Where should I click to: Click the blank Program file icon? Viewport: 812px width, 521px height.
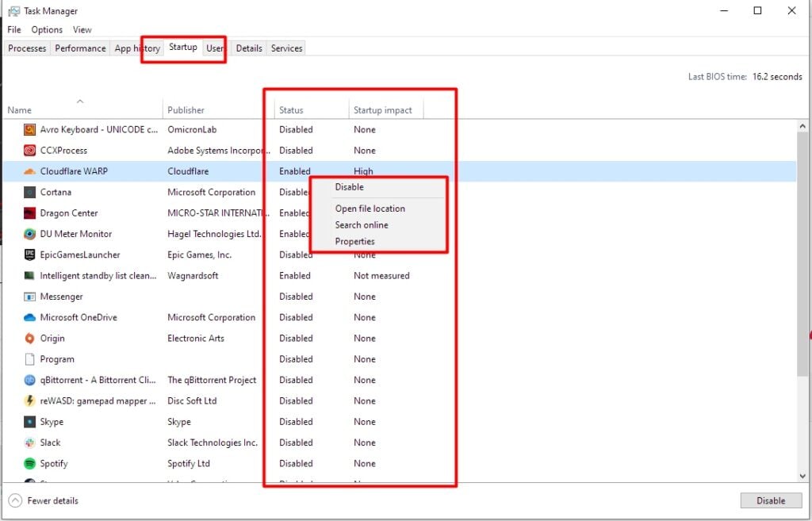(x=30, y=359)
